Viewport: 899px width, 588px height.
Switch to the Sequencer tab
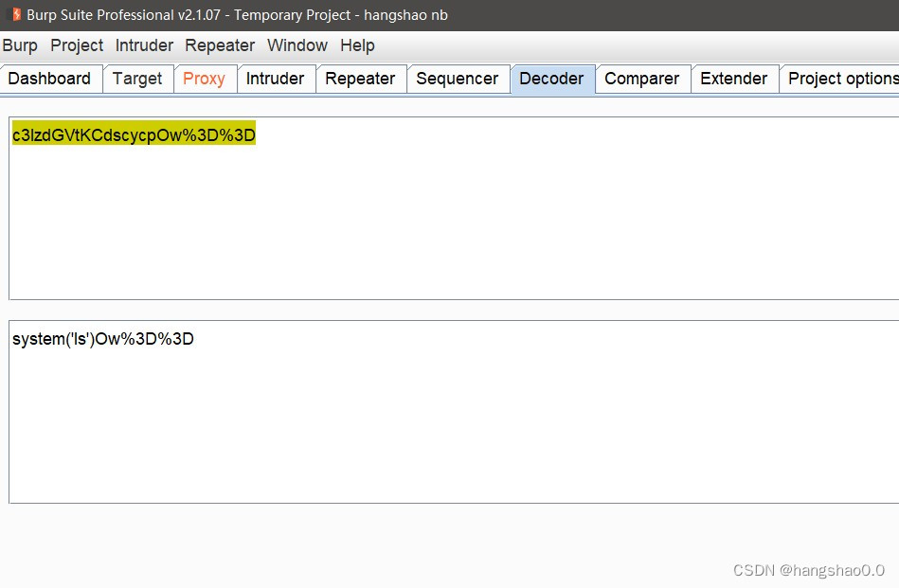[x=457, y=79]
